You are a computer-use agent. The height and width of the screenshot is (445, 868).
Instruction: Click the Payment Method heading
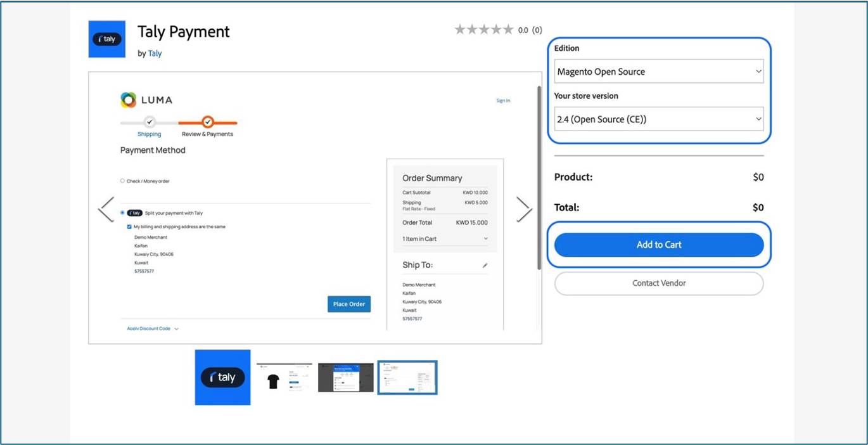point(153,150)
